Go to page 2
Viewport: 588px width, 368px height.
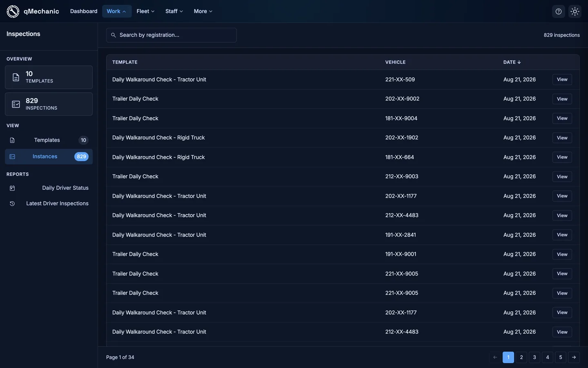(x=521, y=357)
